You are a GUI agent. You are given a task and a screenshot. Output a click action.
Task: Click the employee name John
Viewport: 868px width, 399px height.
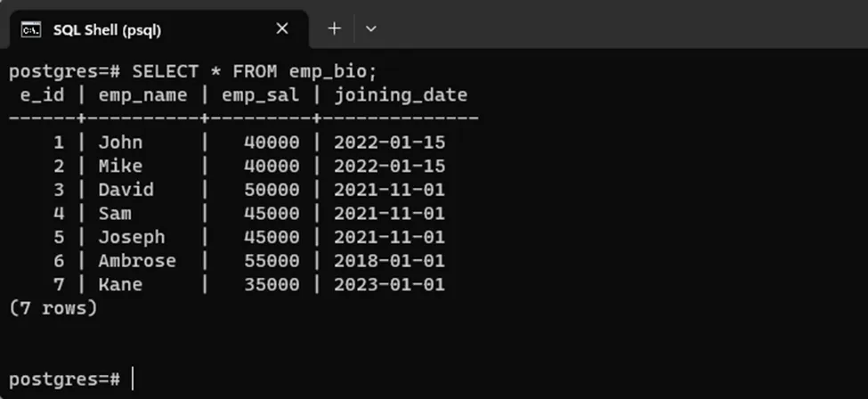[120, 142]
